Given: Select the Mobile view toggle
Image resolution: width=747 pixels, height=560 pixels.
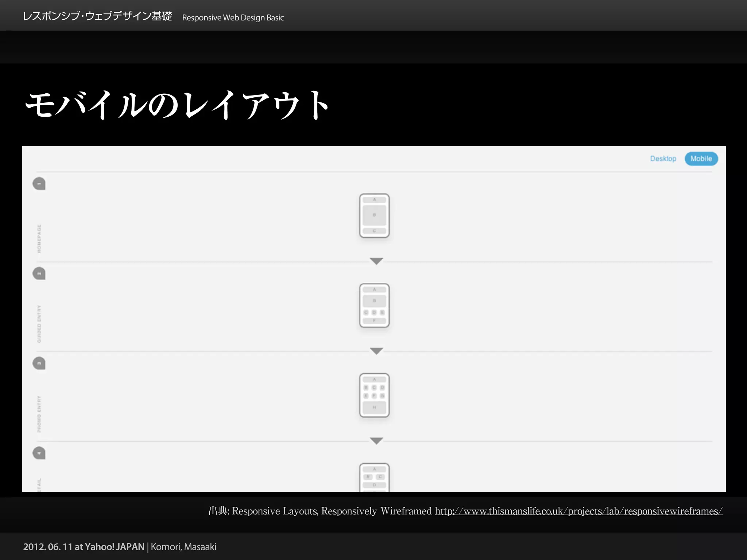Looking at the screenshot, I should pyautogui.click(x=701, y=159).
